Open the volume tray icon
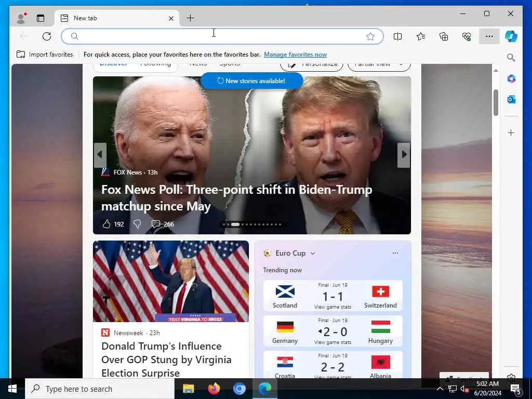532x399 pixels. tap(464, 389)
